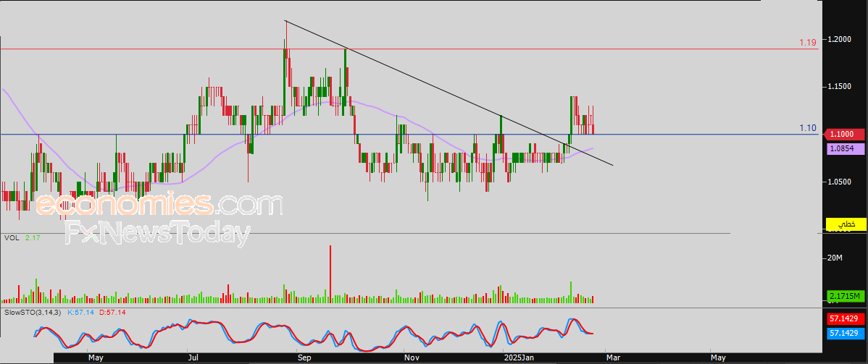Select the black descending trendline
The height and width of the screenshot is (364, 868).
[x=449, y=93]
